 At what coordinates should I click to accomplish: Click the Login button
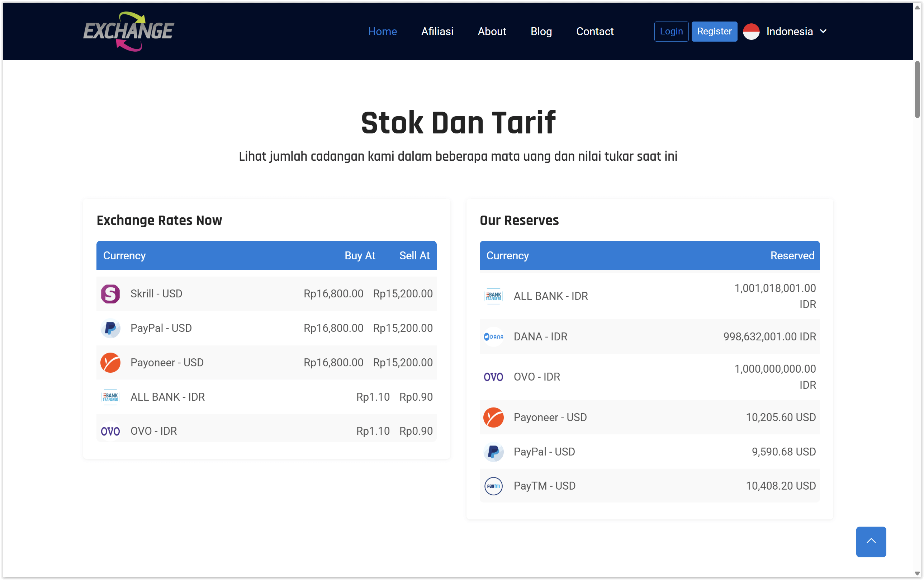(671, 32)
